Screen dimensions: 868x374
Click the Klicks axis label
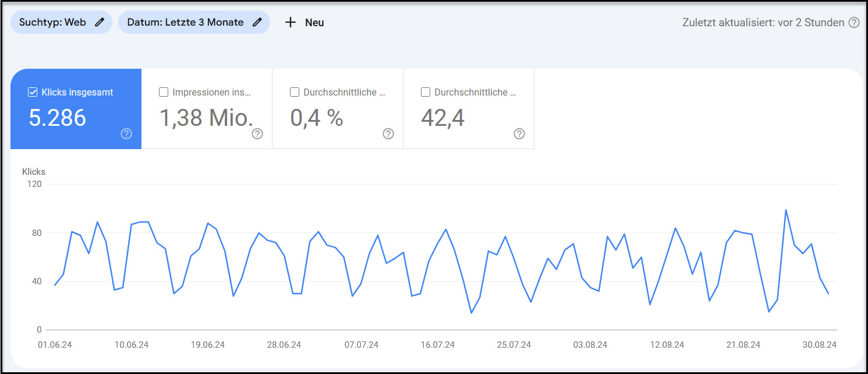pyautogui.click(x=34, y=172)
